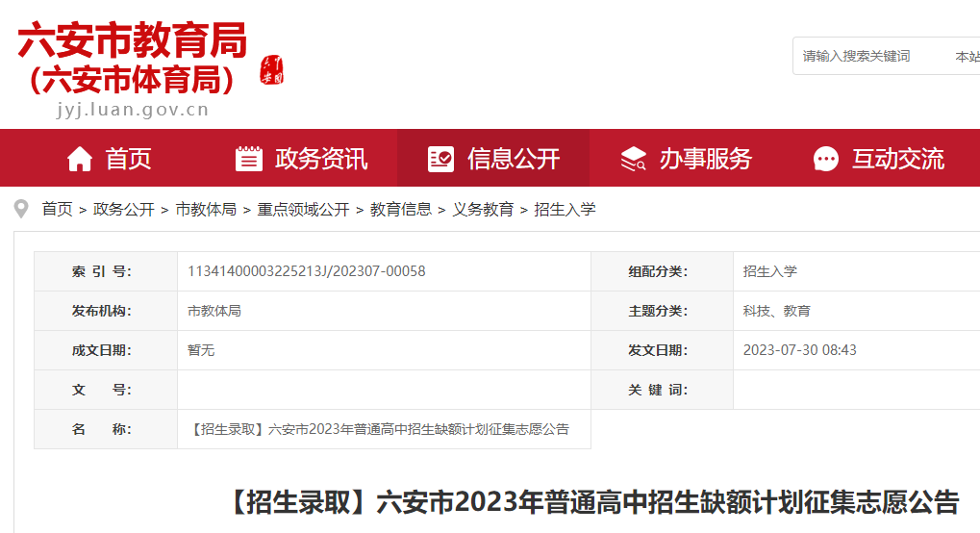Go to 重点领域公开 in the breadcrumb

pos(303,209)
